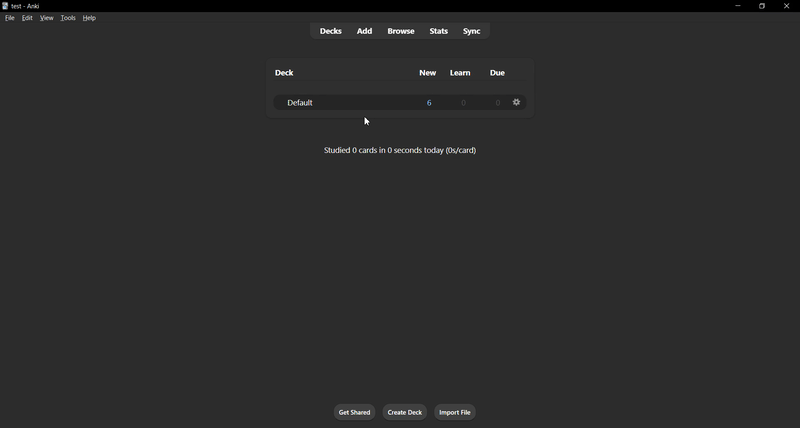Image resolution: width=800 pixels, height=428 pixels.
Task: Click the studied cards summary text
Action: [x=400, y=150]
